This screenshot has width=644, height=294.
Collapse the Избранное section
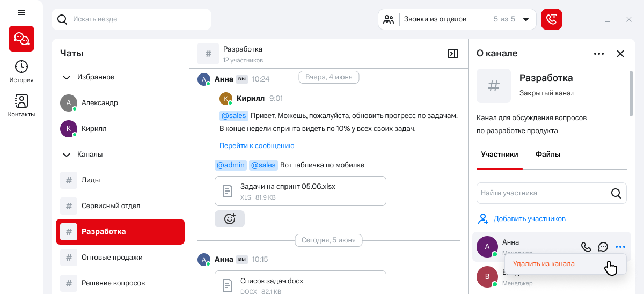[67, 77]
